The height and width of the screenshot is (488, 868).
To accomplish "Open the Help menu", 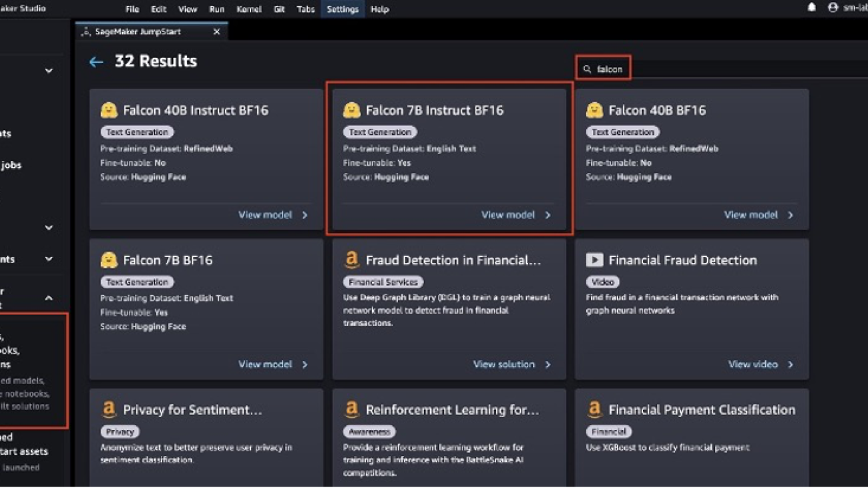I will 379,9.
